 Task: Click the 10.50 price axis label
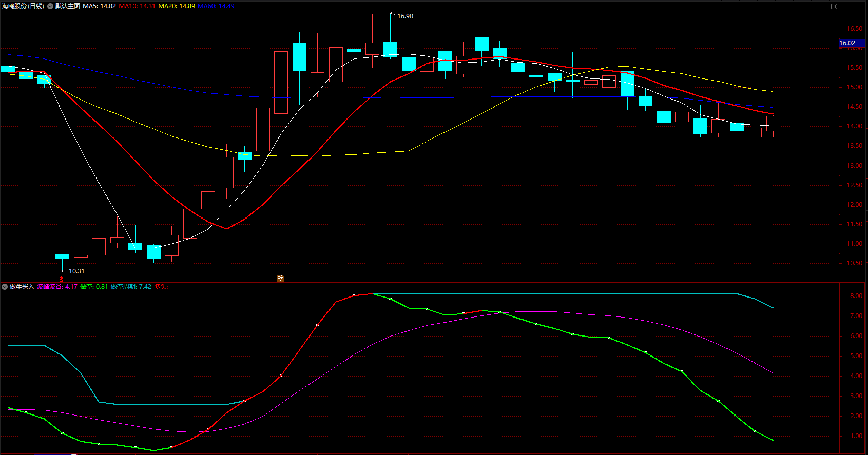click(855, 263)
